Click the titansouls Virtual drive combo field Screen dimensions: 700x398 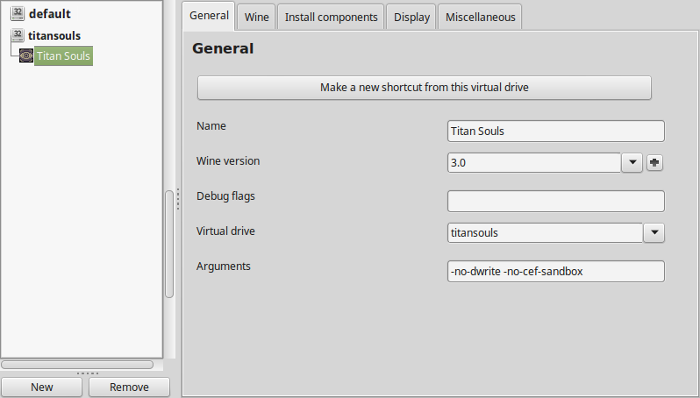click(545, 232)
